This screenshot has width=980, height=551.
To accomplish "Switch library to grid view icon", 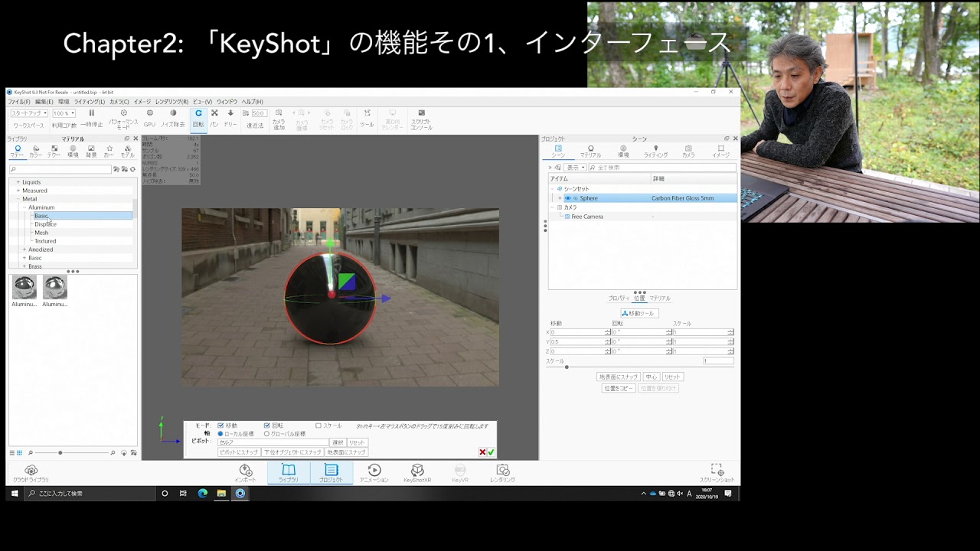I will 19,453.
